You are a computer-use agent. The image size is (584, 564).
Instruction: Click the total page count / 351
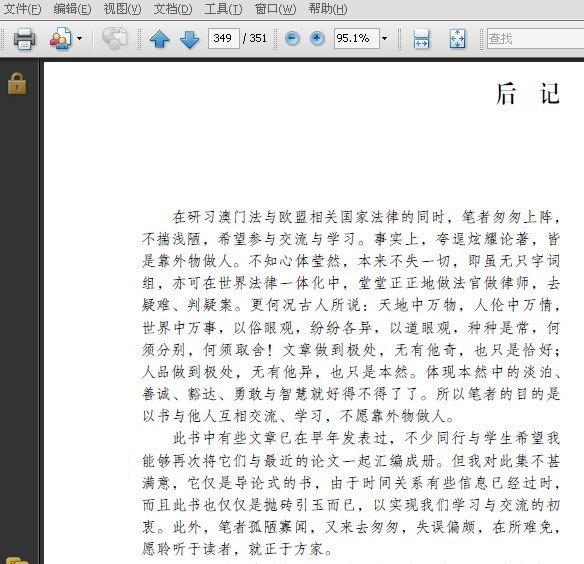255,38
